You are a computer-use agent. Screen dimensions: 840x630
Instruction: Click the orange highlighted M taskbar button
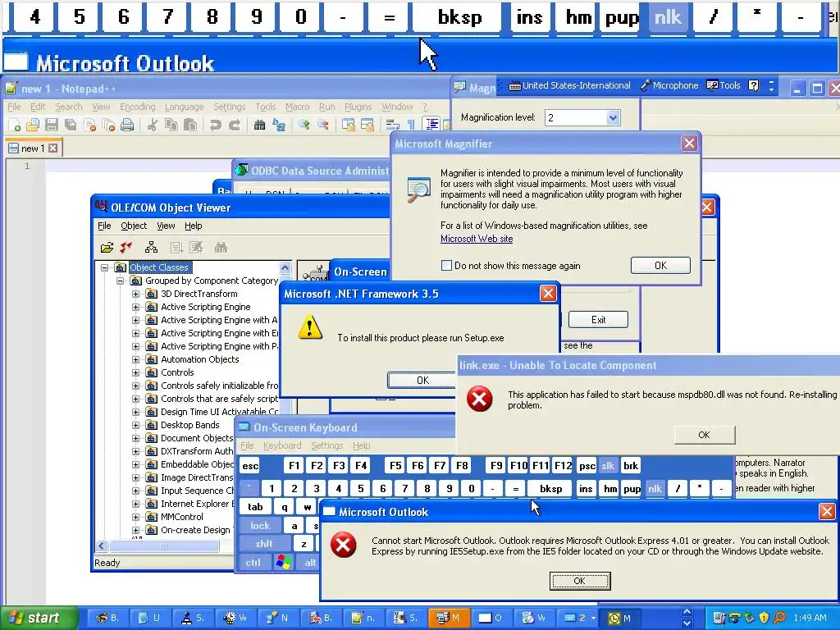(x=449, y=618)
